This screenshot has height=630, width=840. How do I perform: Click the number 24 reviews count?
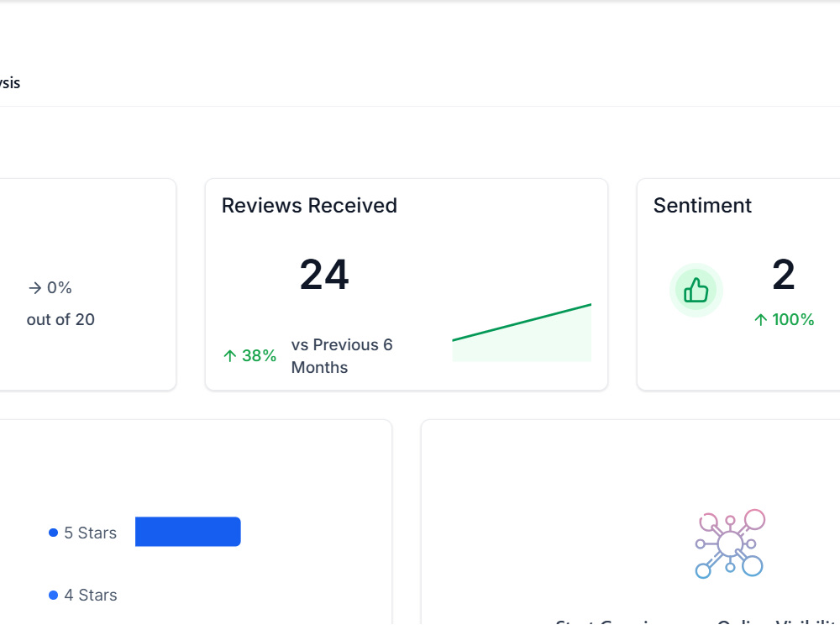pyautogui.click(x=324, y=275)
